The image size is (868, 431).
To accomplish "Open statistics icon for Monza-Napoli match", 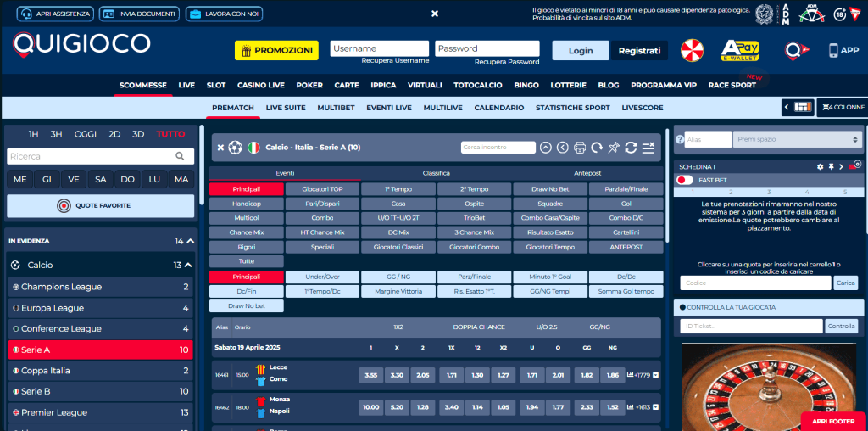I will click(x=631, y=407).
